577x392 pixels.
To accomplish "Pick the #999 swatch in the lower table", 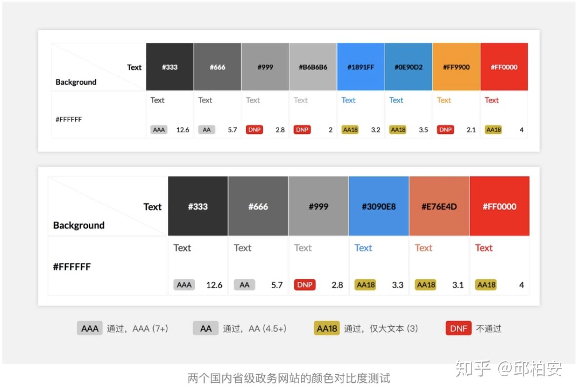I will click(318, 206).
